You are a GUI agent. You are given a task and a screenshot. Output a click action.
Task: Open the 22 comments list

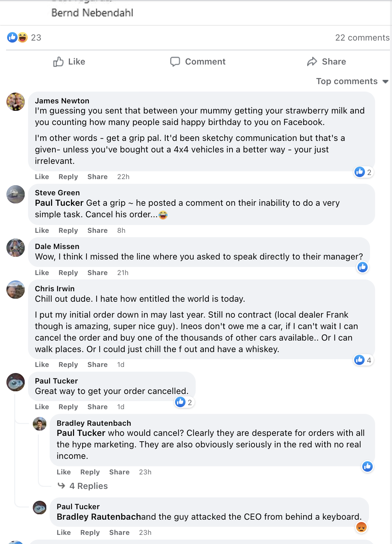[362, 38]
